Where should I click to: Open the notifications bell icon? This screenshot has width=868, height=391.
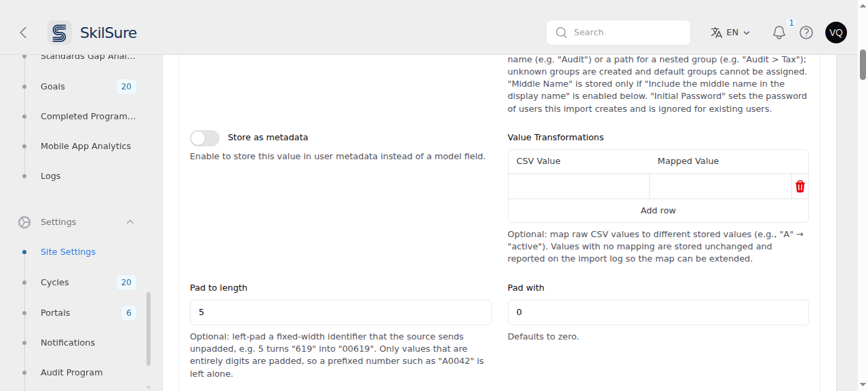[779, 33]
